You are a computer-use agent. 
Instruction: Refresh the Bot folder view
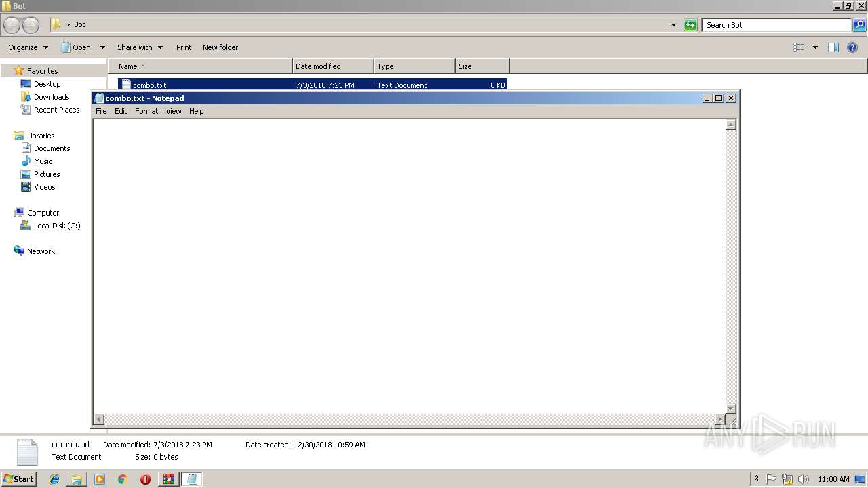pos(690,25)
